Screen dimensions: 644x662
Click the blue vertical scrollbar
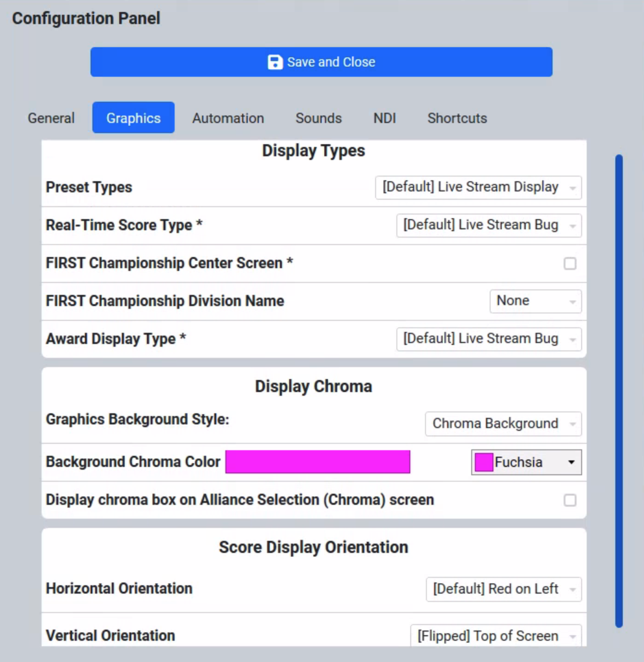[619, 391]
